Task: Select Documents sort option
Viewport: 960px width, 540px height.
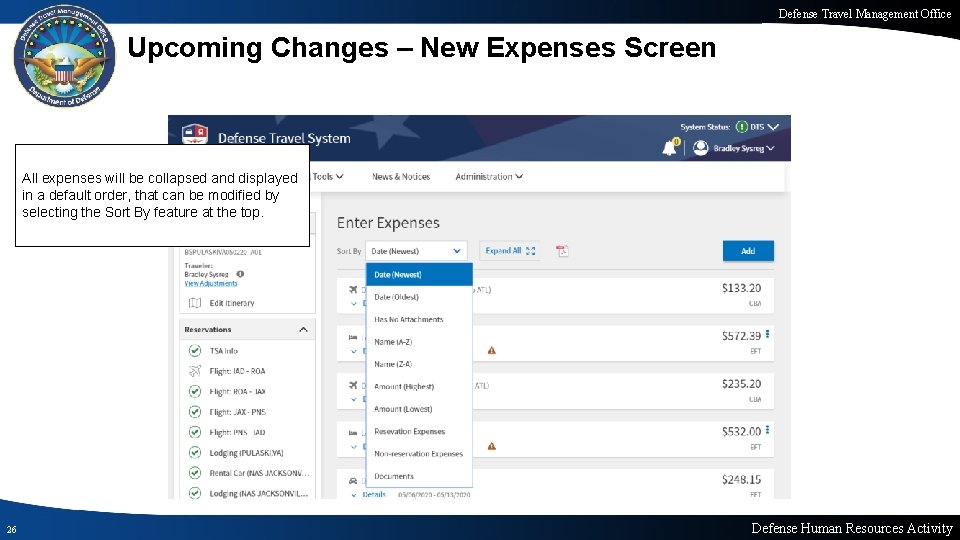Action: click(x=419, y=476)
